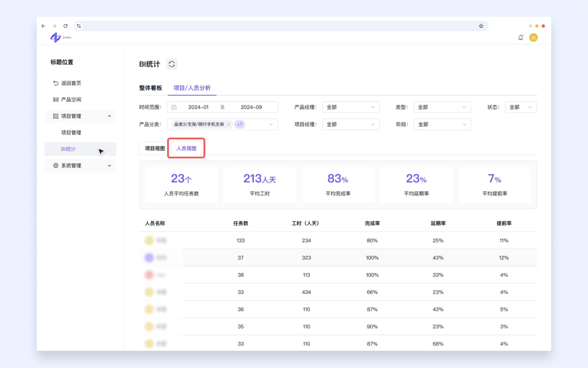Open 产品空间 in sidebar
The image size is (588, 368).
[71, 99]
